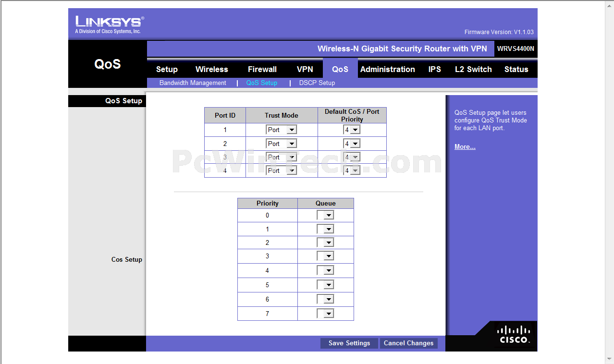Open Queue dropdown for priority 2
The width and height of the screenshot is (614, 364).
point(325,243)
